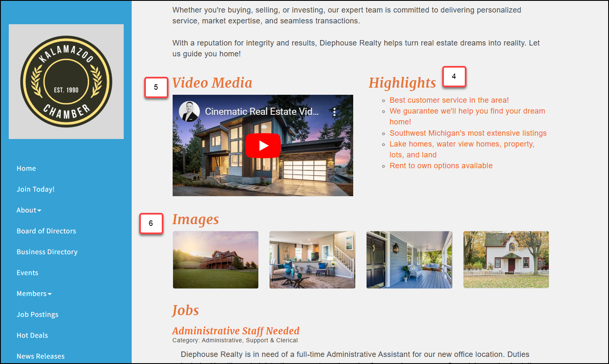The height and width of the screenshot is (364, 609).
Task: Open the Job Postings page
Action: click(x=38, y=314)
